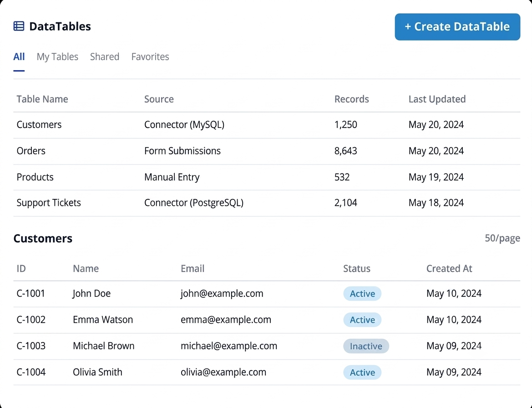Select customer ID C-1003
Screen dimensions: 532x408
[x=31, y=346]
